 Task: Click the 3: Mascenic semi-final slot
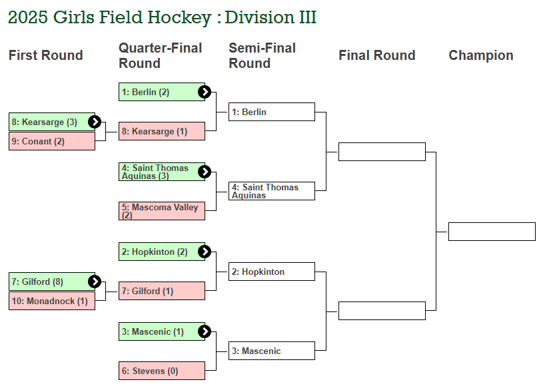click(x=272, y=351)
